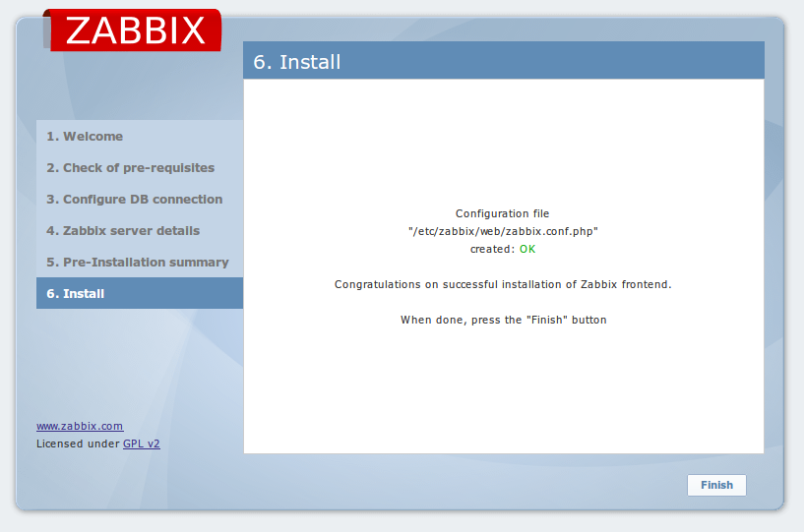
Task: Click the 'Licensed under' text
Action: point(78,443)
